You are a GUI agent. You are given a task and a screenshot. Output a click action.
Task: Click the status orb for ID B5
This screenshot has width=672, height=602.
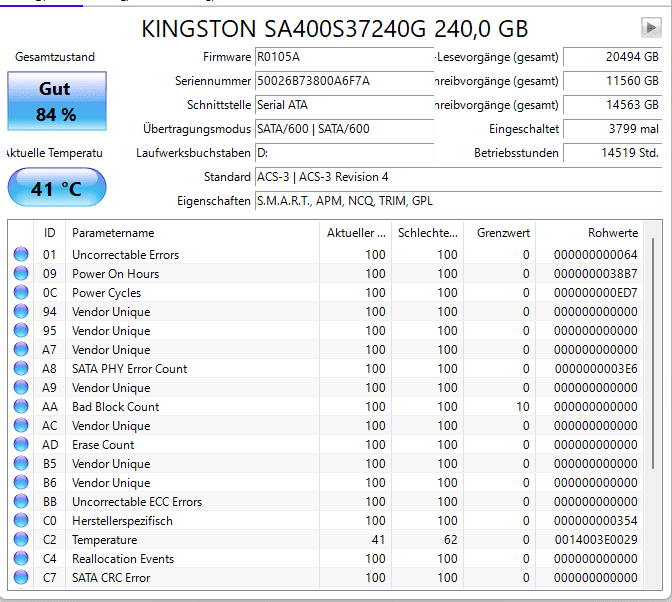pos(21,464)
